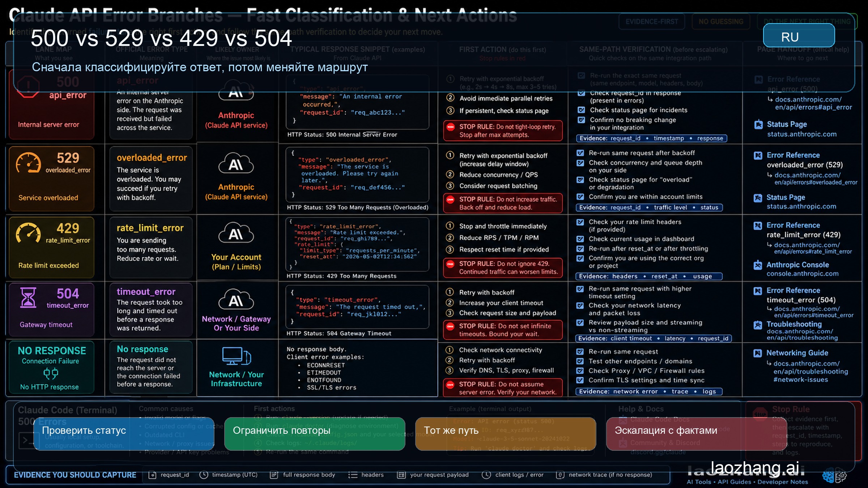Open the docs link ending in #rate_limit_error
The image size is (868, 488).
click(x=810, y=248)
